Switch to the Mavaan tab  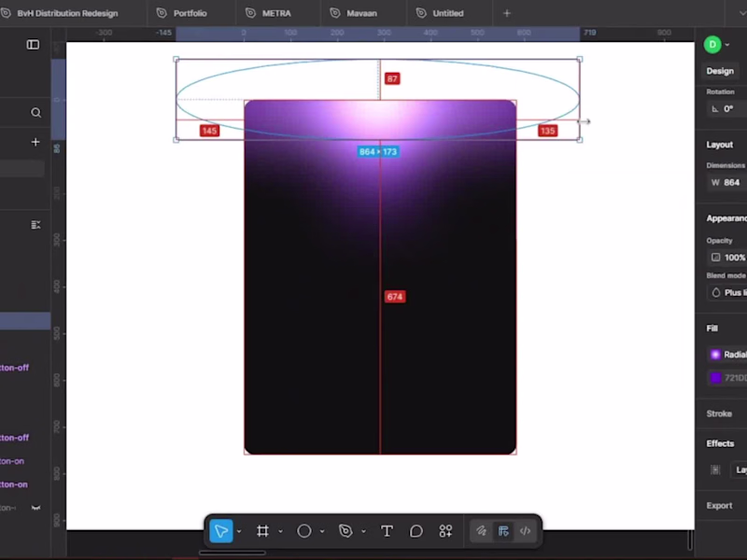tap(361, 13)
